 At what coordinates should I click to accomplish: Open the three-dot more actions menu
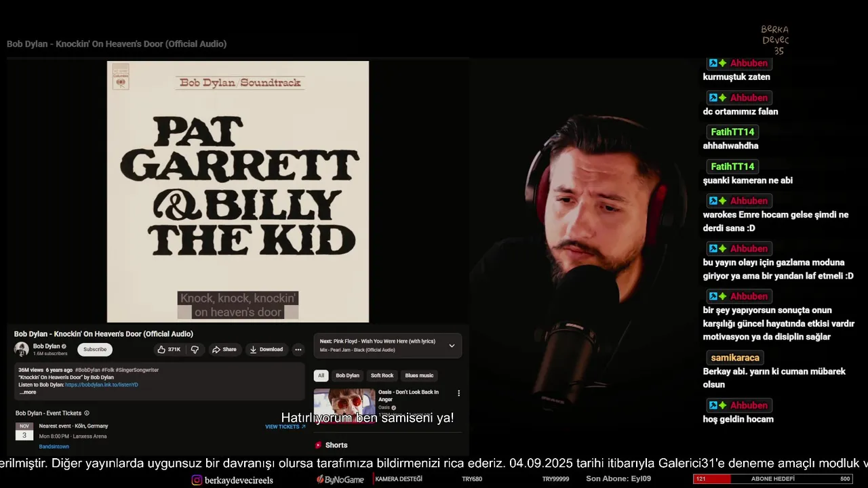click(x=298, y=350)
